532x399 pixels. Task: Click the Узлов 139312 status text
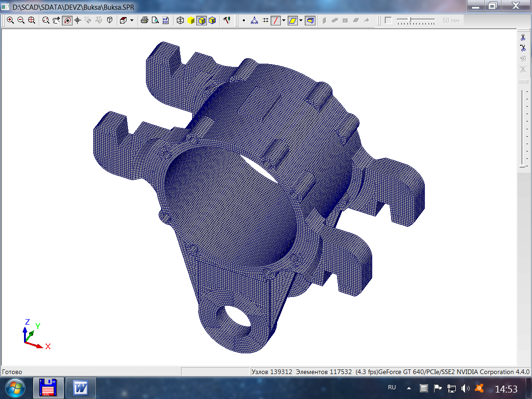[x=272, y=372]
